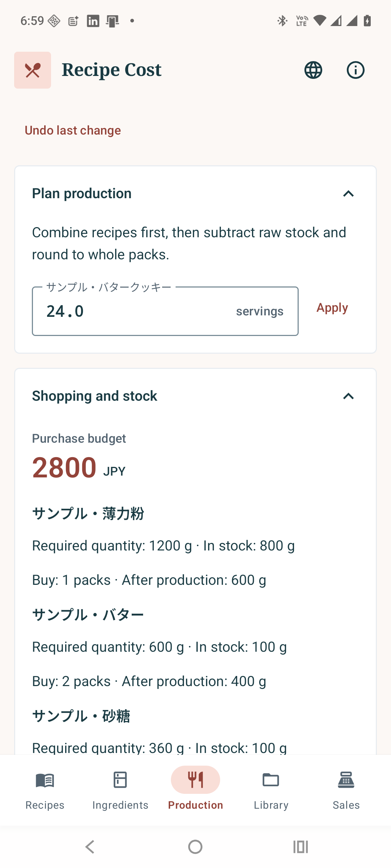Open the Ingredients tab
This screenshot has height=868, width=391.
click(120, 790)
